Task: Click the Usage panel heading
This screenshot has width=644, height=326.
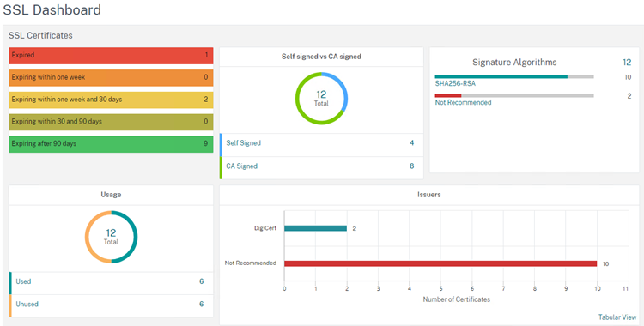Action: point(111,195)
